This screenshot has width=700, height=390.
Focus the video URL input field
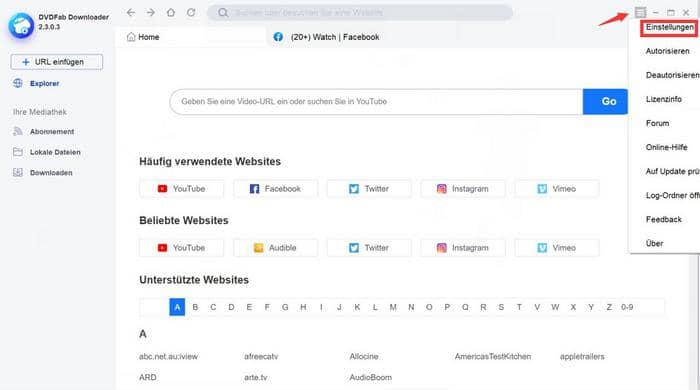(376, 101)
